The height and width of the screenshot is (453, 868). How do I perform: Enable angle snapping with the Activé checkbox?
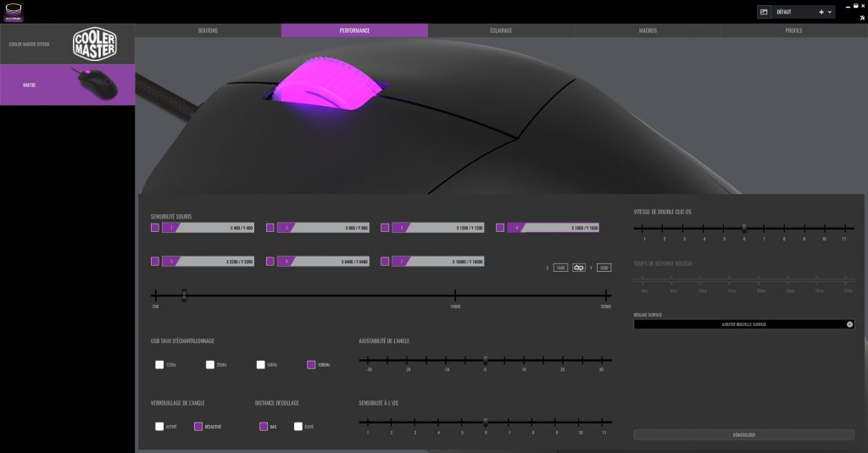159,427
